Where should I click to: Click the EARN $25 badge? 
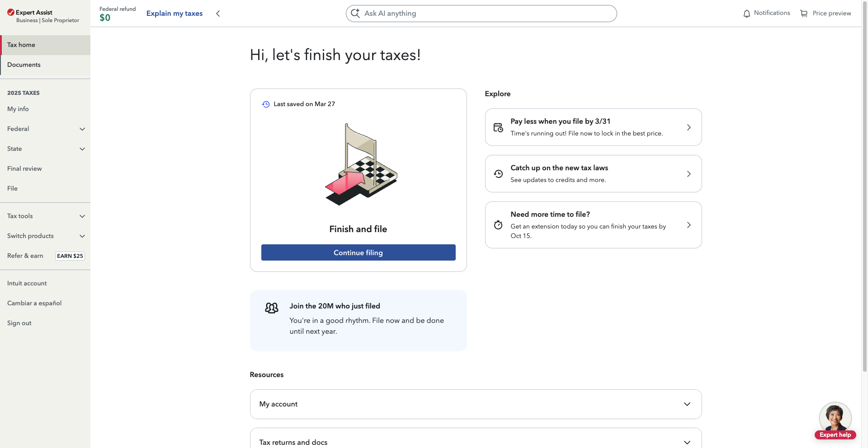(x=70, y=256)
